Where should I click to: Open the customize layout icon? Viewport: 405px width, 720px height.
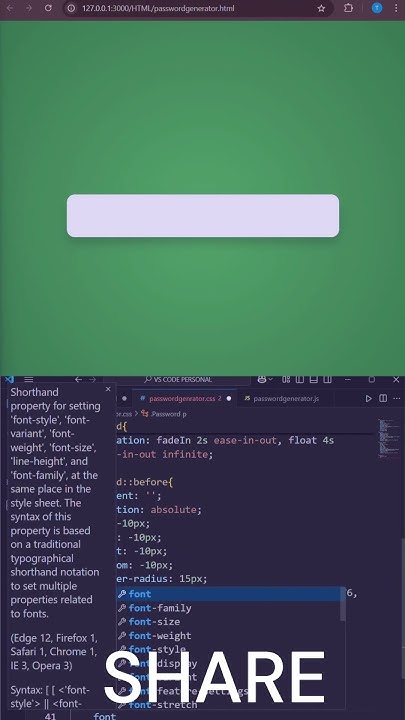(x=286, y=379)
